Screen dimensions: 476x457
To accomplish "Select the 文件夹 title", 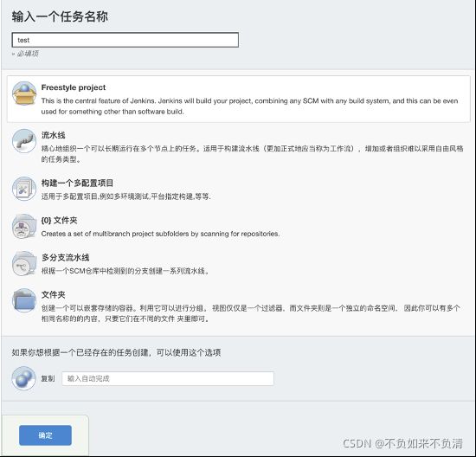I will (54, 295).
